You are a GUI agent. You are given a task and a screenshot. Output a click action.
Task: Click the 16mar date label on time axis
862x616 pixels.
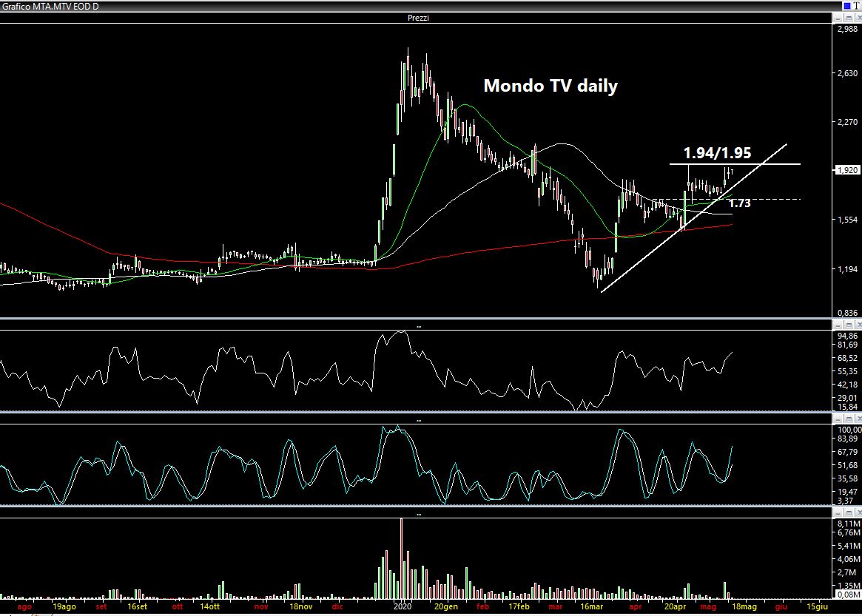click(591, 606)
